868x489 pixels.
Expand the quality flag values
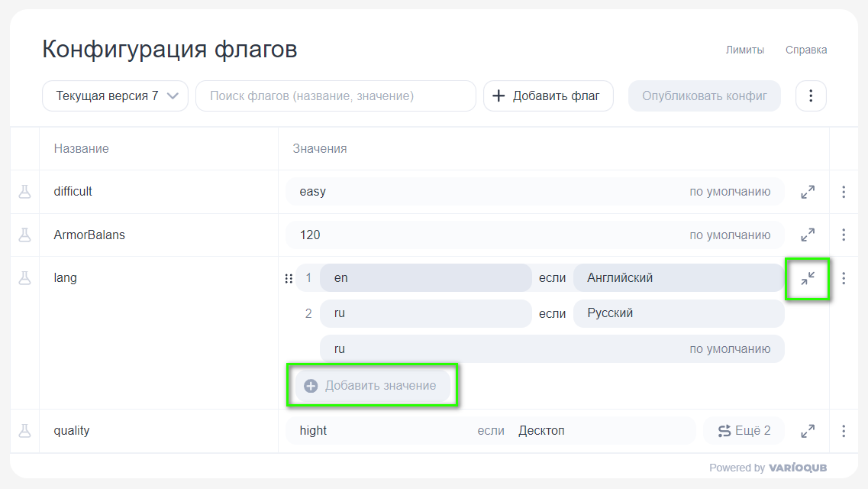coord(808,431)
